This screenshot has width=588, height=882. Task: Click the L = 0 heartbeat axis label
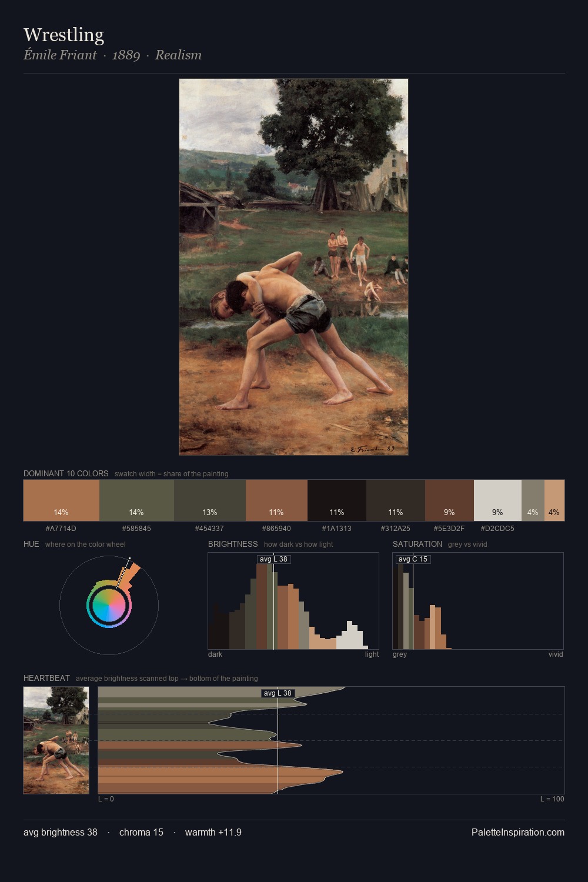click(x=106, y=799)
